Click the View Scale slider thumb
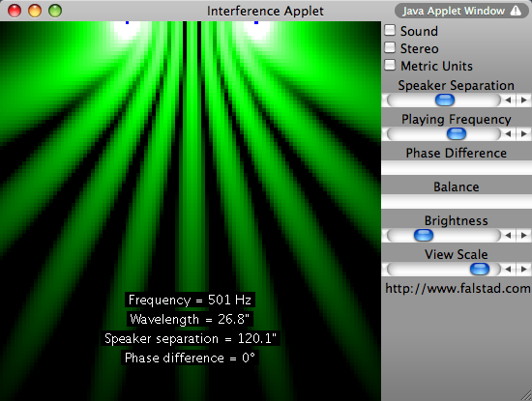 click(480, 270)
